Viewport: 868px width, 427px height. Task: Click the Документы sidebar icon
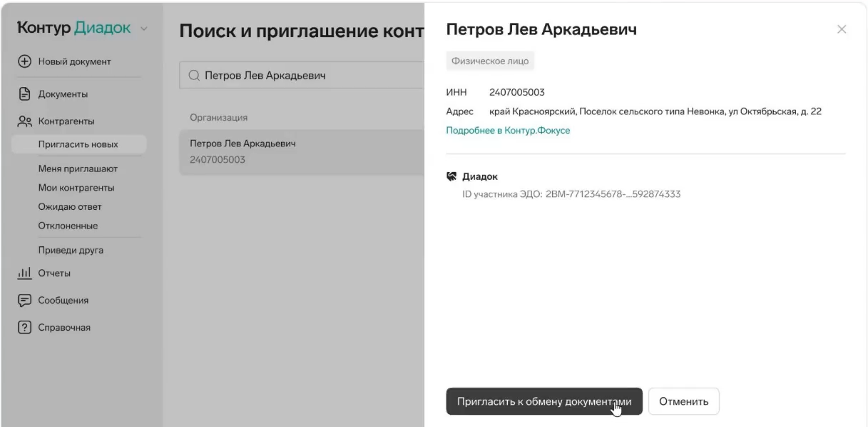click(x=24, y=94)
